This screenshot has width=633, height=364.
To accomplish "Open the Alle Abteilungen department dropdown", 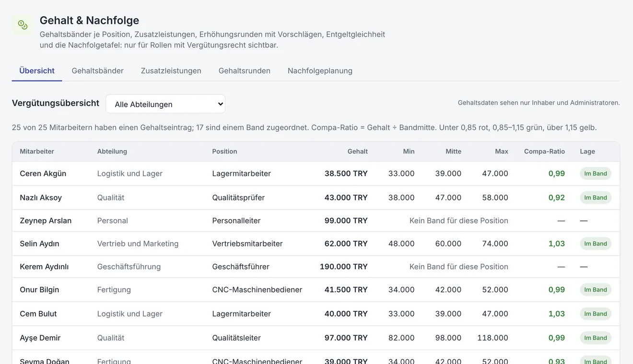I will pyautogui.click(x=165, y=104).
